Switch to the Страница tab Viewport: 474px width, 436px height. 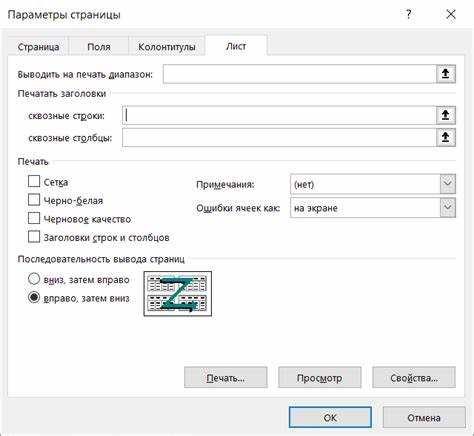click(x=38, y=47)
